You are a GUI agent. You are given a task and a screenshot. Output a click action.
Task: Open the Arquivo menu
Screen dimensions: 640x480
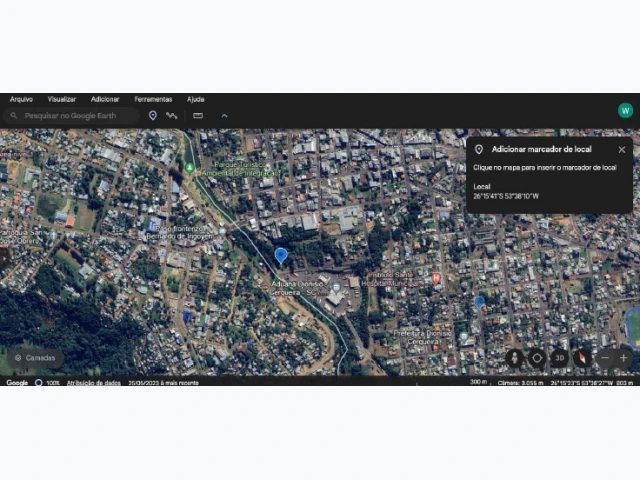point(21,99)
